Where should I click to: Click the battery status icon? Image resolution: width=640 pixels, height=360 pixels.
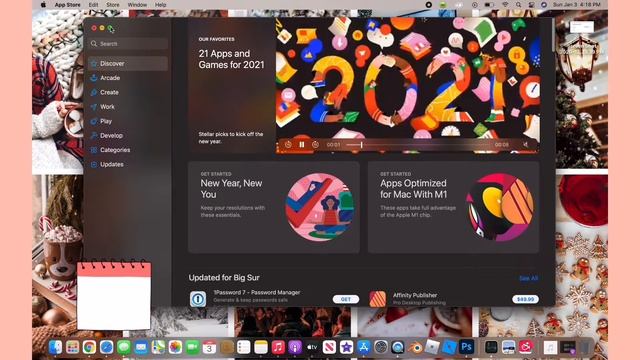point(489,5)
